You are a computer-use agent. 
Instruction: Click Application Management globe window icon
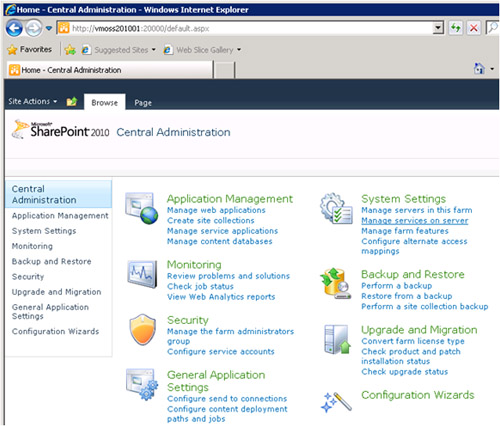141,208
